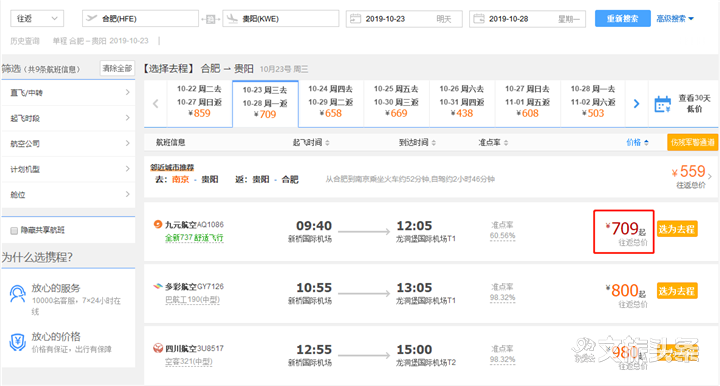Click the 九元航空 airline logo icon
This screenshot has height=386, width=720.
(158, 224)
